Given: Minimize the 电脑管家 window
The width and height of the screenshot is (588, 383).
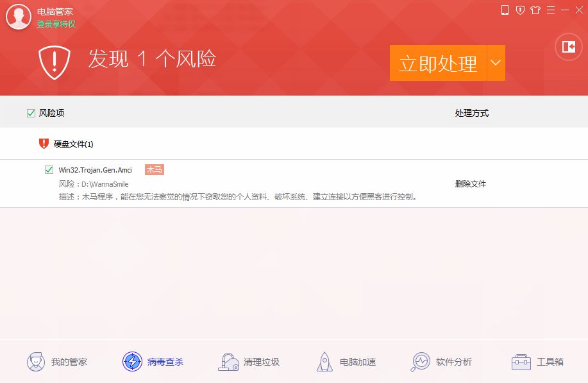Looking at the screenshot, I should pos(565,10).
